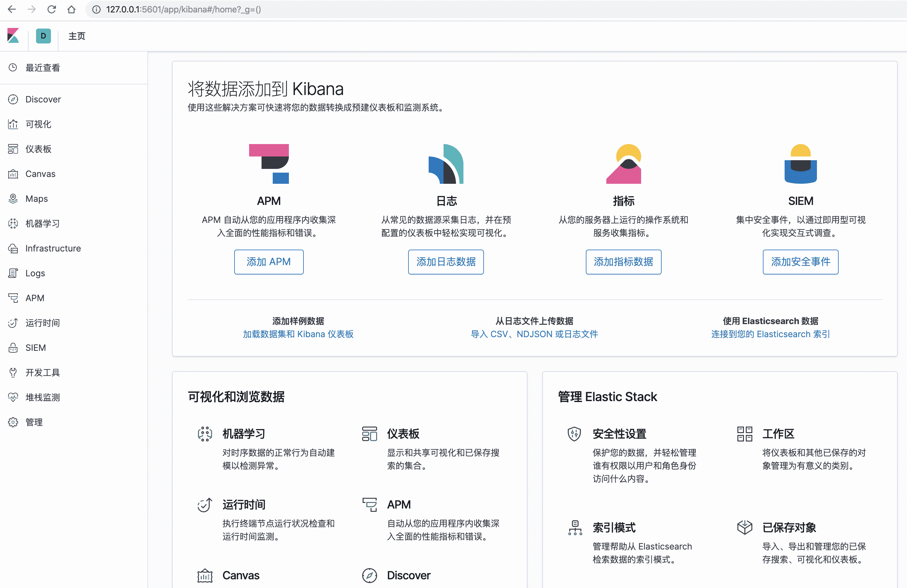
Task: Click the SIEM solution logo graphic
Action: point(801,164)
